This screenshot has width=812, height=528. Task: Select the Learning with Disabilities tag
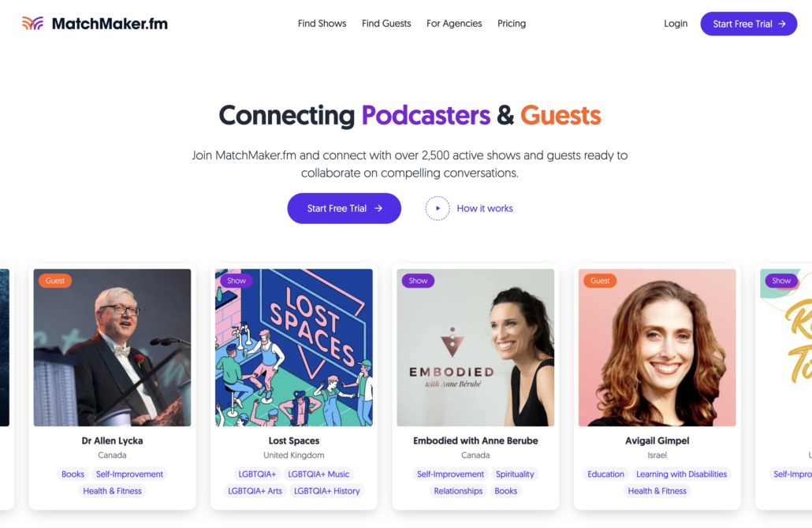point(681,474)
